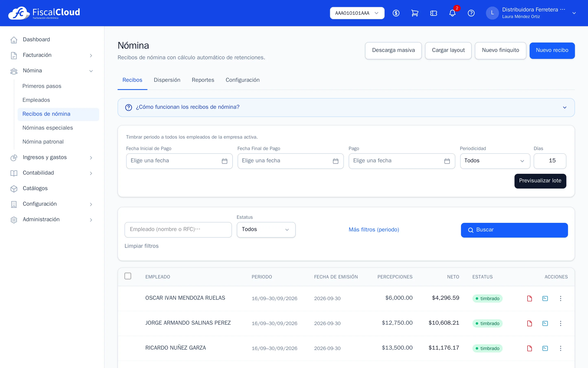The height and width of the screenshot is (368, 588).
Task: Open PDF icon for Jorge Armando Salinas Perez
Action: (529, 323)
